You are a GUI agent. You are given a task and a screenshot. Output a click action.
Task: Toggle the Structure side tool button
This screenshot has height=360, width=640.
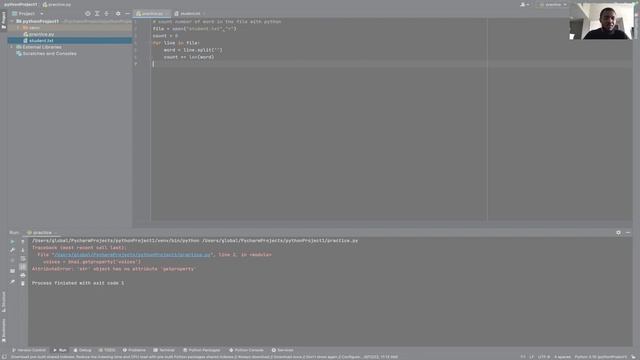tap(4, 302)
